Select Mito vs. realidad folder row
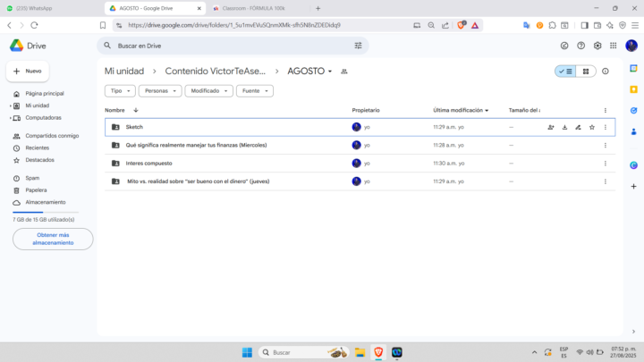Viewport: 644px width, 362px height. pos(360,181)
